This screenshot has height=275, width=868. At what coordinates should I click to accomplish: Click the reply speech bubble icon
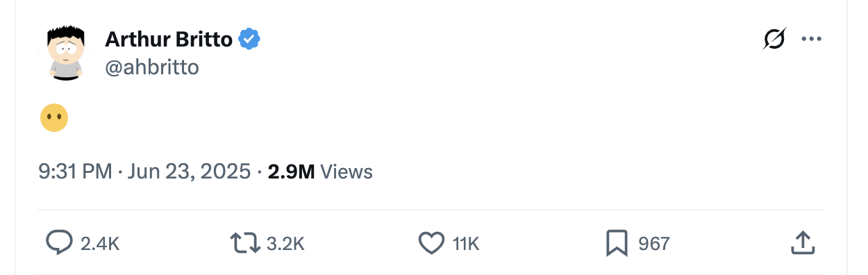59,243
